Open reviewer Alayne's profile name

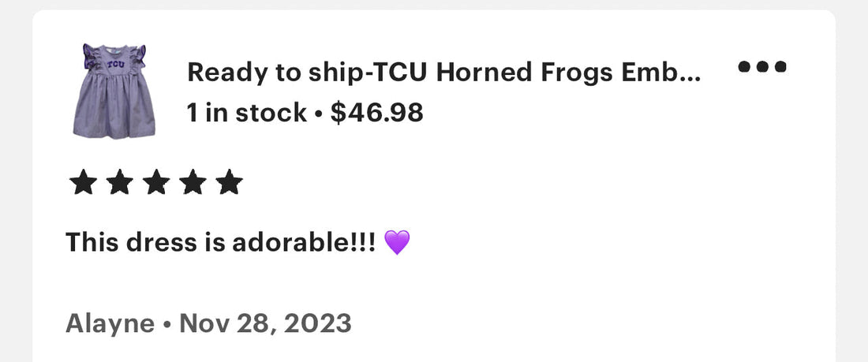[x=110, y=323]
